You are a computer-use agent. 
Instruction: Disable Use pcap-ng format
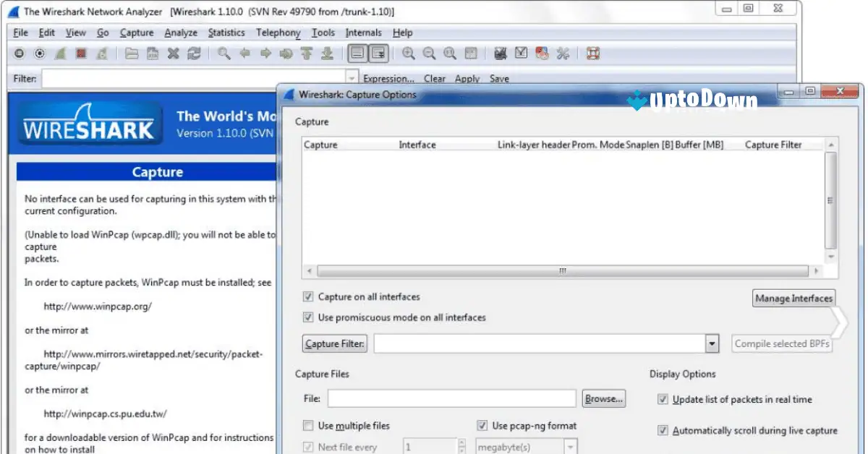(481, 426)
